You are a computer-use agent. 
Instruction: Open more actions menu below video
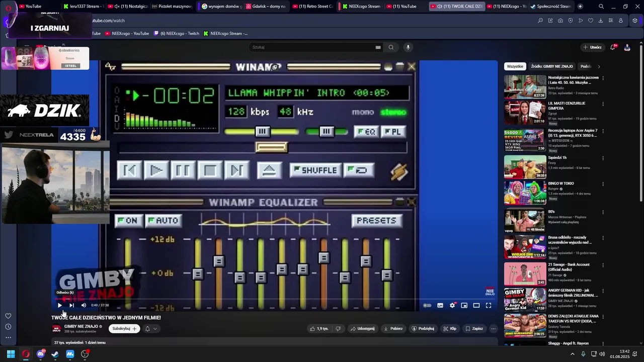(493, 328)
